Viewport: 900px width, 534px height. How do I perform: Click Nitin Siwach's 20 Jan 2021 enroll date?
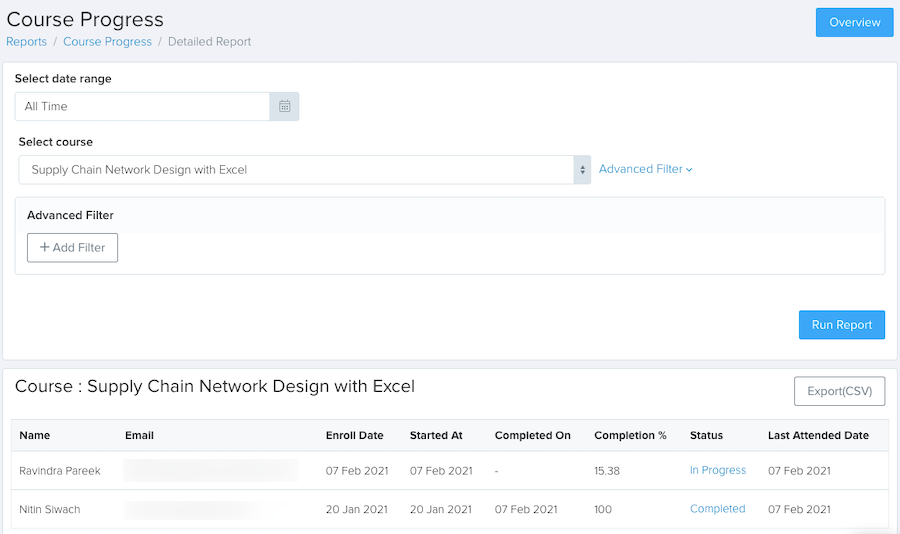[356, 509]
